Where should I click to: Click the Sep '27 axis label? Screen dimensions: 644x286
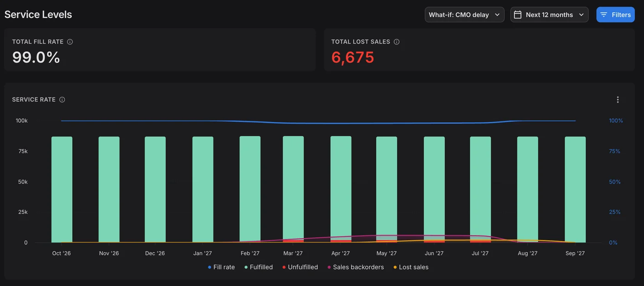click(575, 253)
